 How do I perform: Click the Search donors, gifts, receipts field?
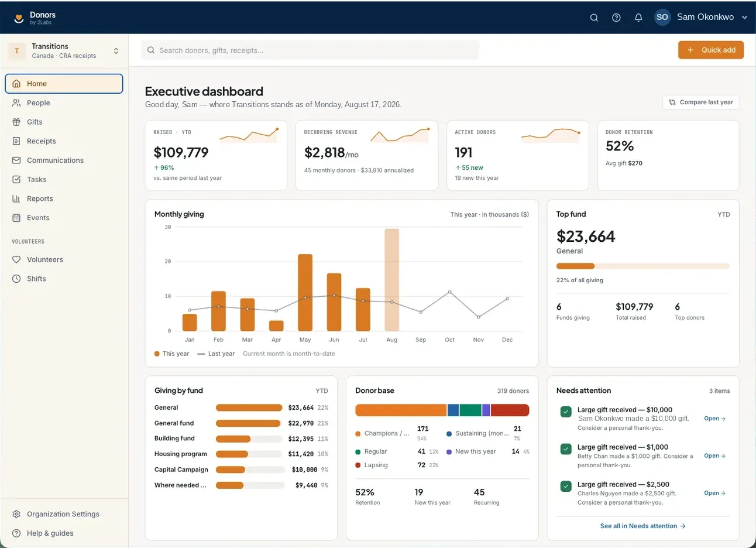pos(310,50)
